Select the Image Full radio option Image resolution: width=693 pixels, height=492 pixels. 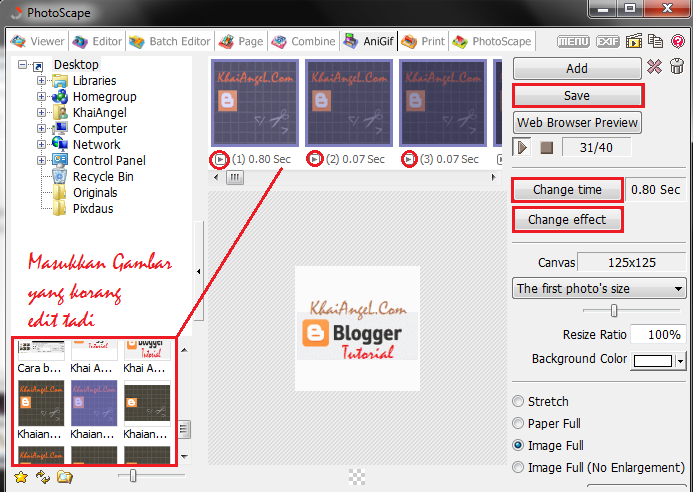[518, 445]
